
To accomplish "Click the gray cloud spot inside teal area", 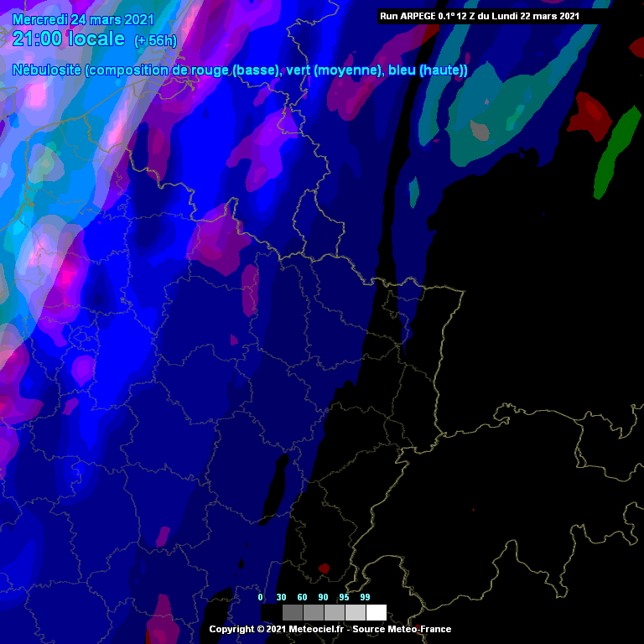I will coord(480,130).
